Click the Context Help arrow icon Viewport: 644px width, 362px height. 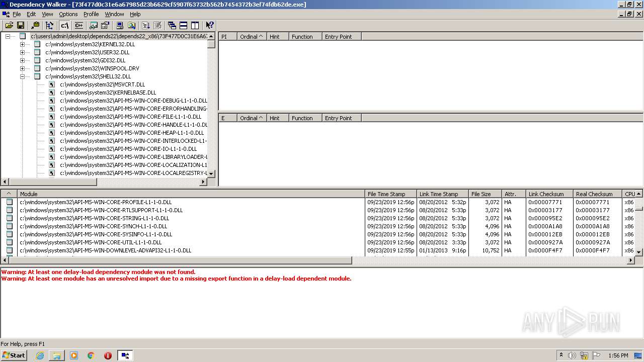[210, 25]
